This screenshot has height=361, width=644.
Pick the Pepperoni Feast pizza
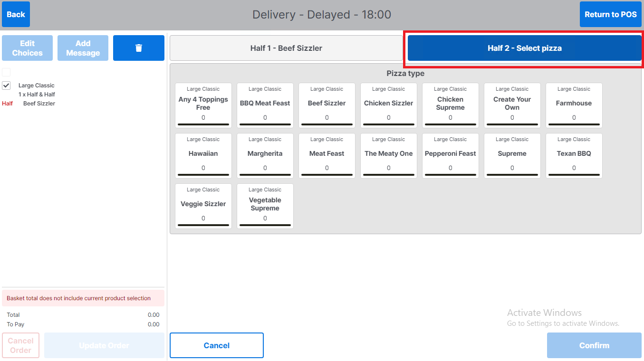pos(450,156)
